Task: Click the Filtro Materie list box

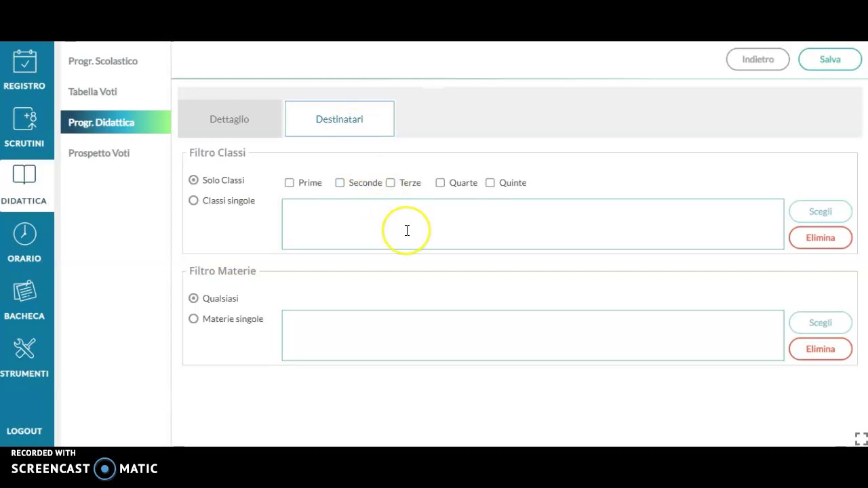Action: pyautogui.click(x=533, y=335)
